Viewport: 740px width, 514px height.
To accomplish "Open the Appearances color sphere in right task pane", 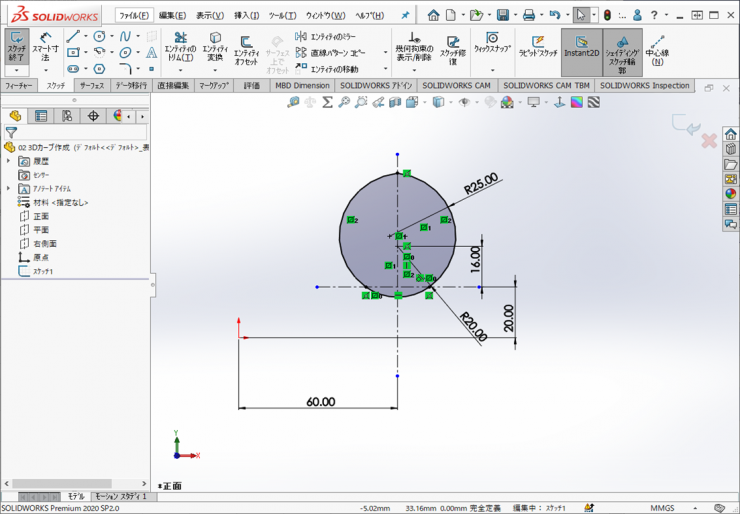I will (x=730, y=194).
